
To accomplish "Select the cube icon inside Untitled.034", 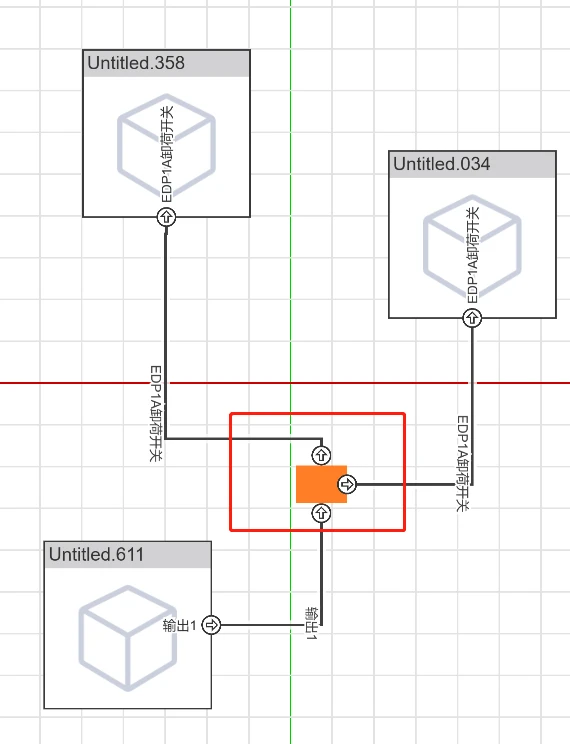I will 472,247.
